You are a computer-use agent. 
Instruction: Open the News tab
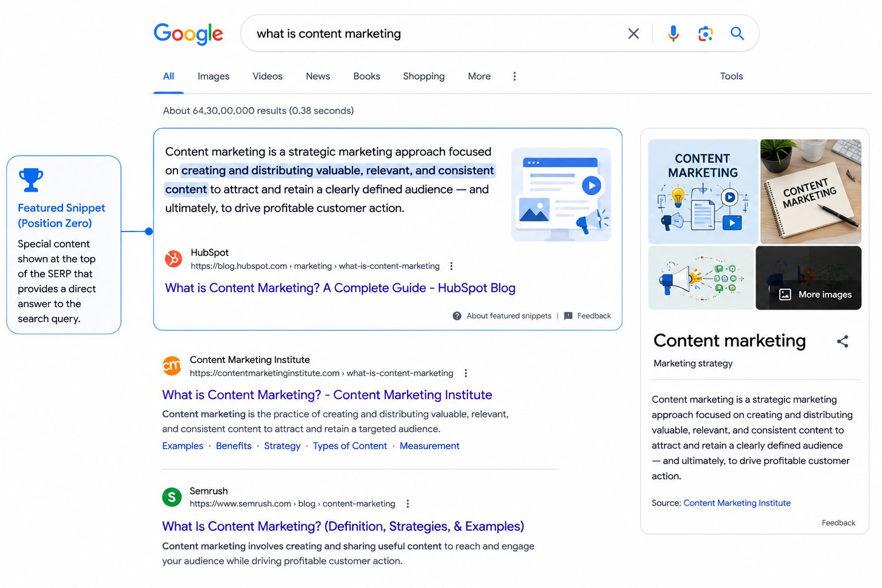[318, 76]
